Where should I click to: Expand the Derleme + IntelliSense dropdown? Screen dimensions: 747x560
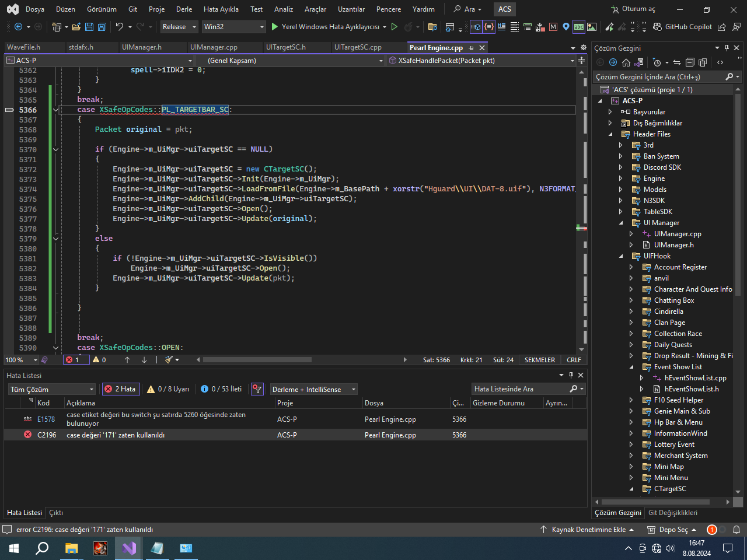click(313, 389)
